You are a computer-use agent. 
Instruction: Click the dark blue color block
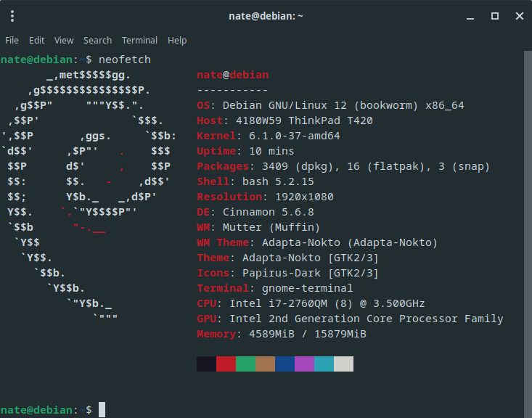click(285, 364)
